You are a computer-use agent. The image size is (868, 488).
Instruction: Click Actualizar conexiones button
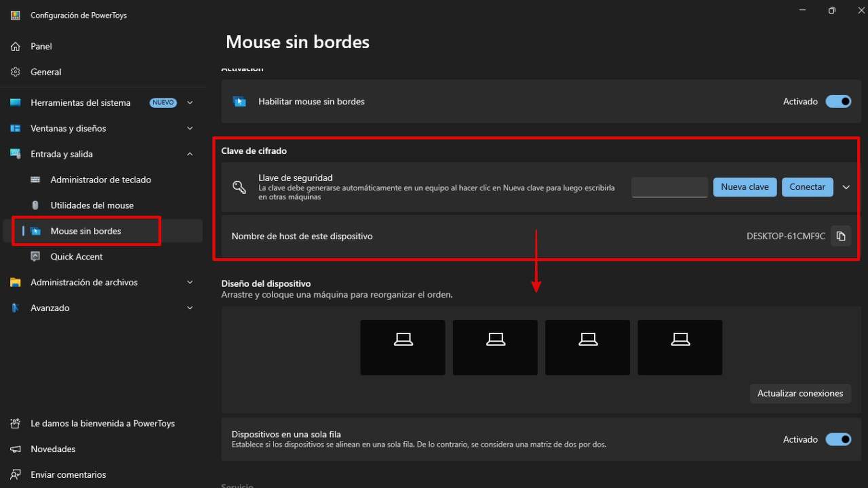tap(800, 393)
